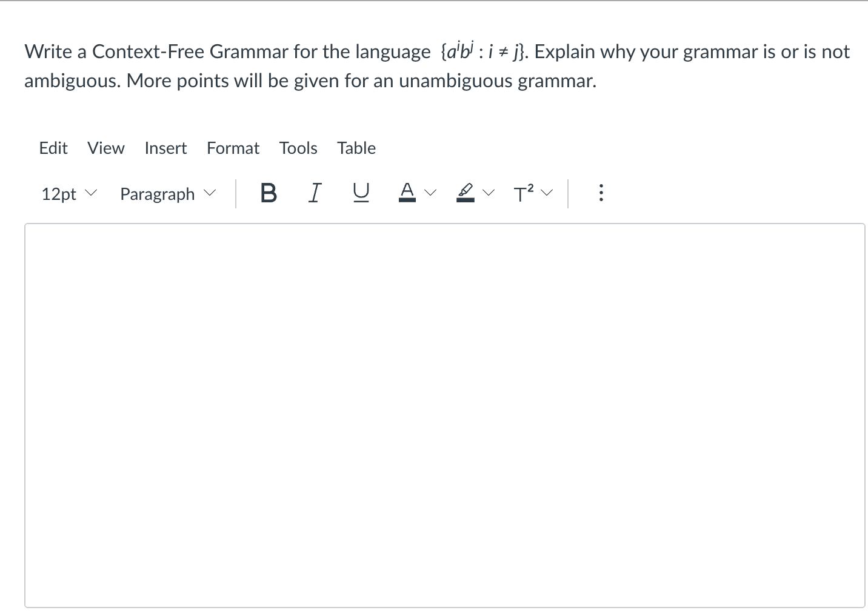Open the Edit menu

(53, 148)
